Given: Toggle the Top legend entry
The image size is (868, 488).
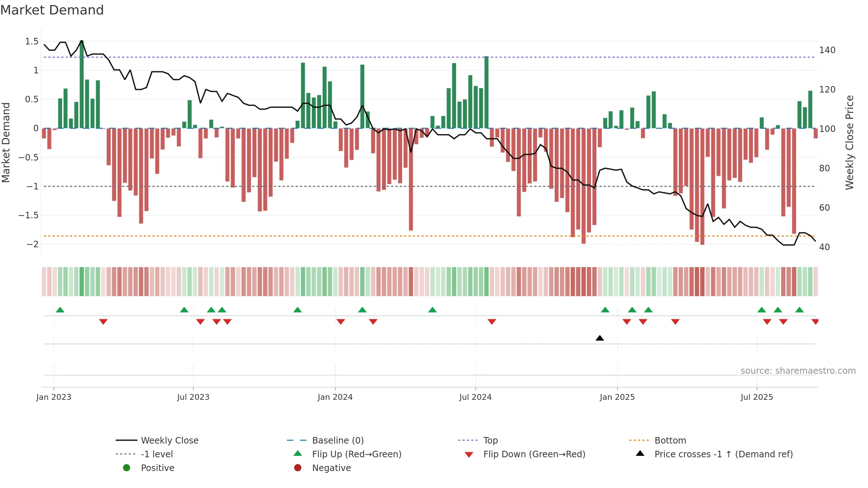Looking at the screenshot, I should [x=478, y=440].
